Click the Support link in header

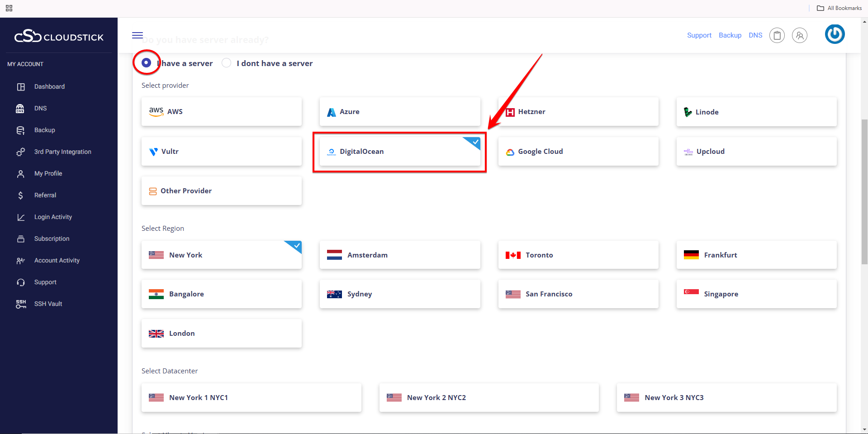click(x=699, y=35)
